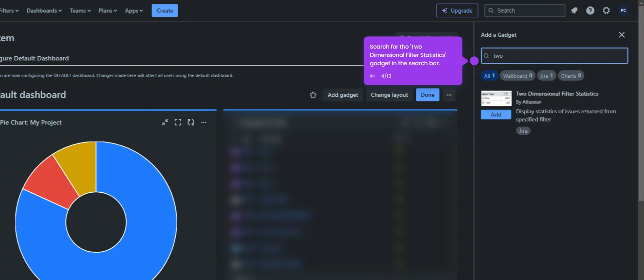Minimize the Pie Chart gadget
Image resolution: width=644 pixels, height=280 pixels.
[165, 122]
